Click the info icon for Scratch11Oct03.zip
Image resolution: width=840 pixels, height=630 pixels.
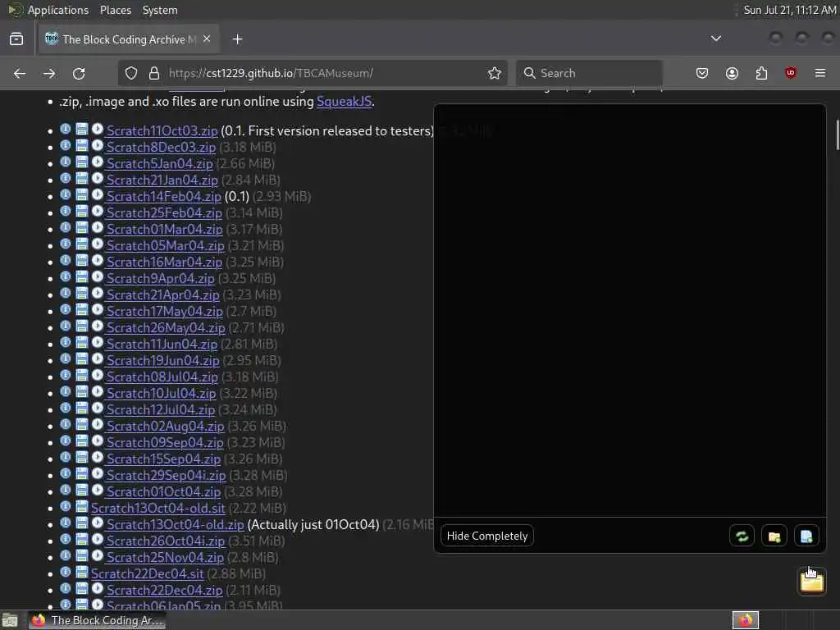tap(66, 129)
